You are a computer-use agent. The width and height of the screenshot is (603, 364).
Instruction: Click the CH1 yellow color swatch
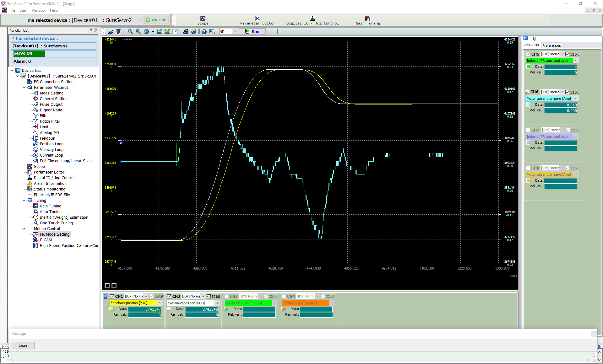111,309
